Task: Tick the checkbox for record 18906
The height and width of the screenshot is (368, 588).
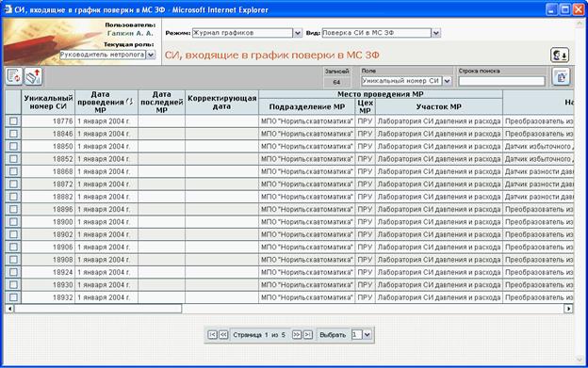Action: (13, 248)
